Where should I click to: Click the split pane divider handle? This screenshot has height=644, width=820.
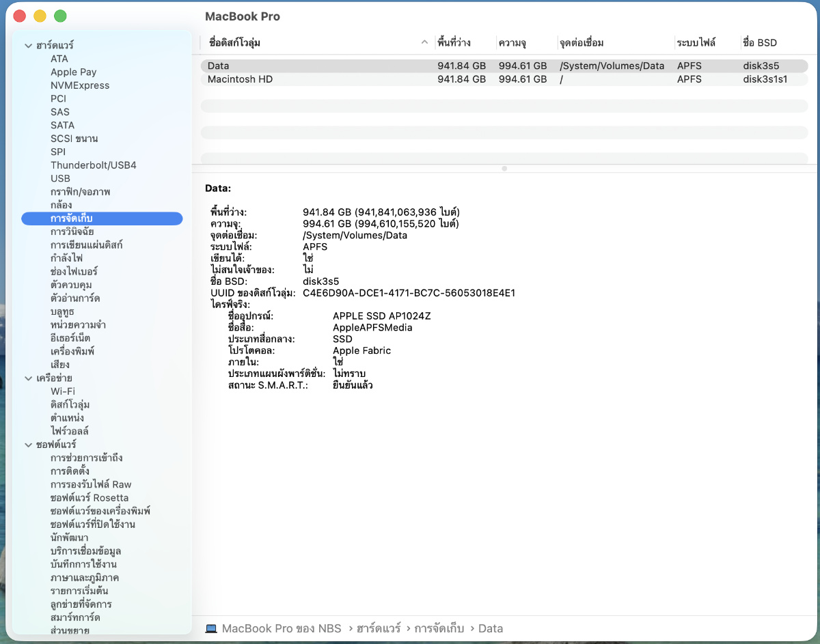click(504, 168)
